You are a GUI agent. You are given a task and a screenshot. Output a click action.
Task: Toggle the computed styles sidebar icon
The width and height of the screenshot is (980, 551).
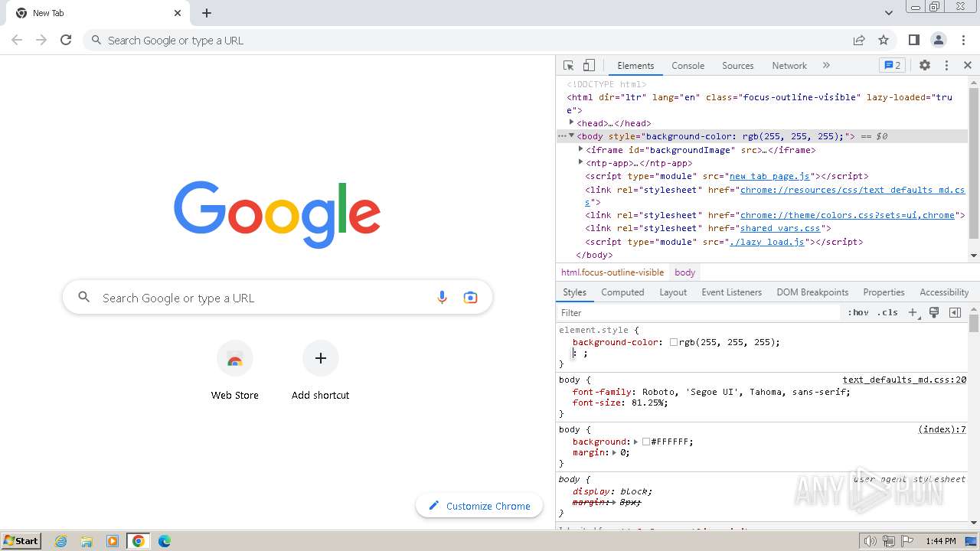(955, 313)
